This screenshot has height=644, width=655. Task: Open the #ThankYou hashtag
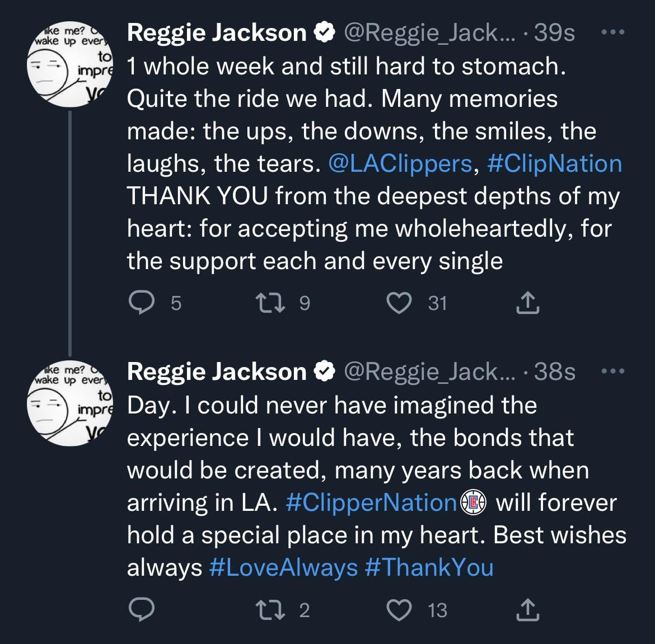coord(429,567)
